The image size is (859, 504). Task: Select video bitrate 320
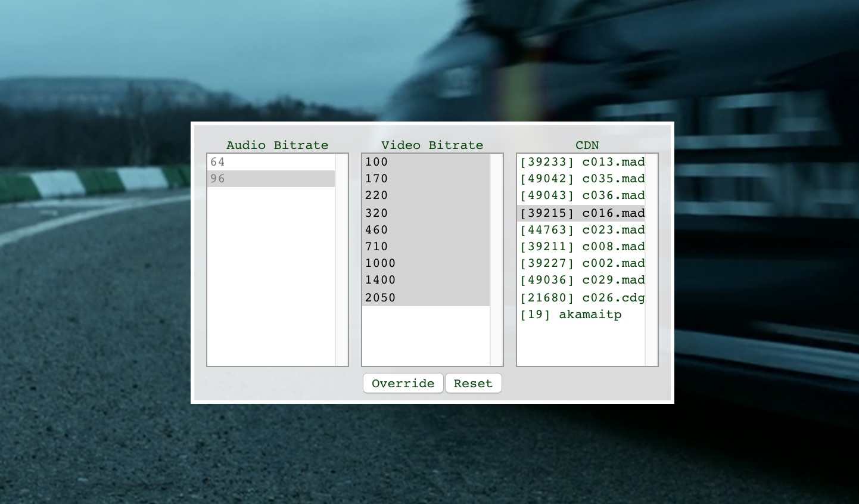(x=426, y=213)
